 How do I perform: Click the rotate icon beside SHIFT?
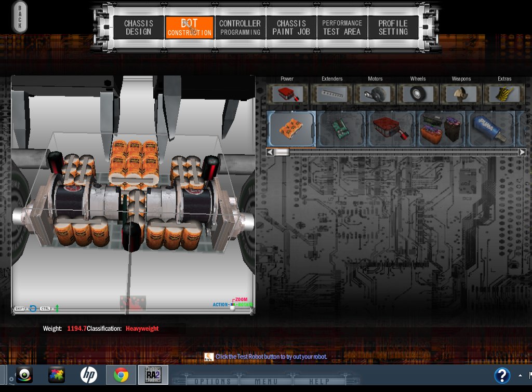coord(33,308)
